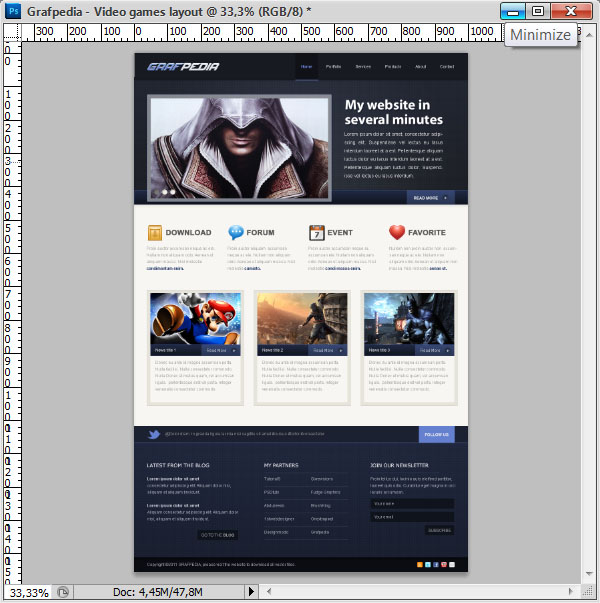
Task: Click the READ MORE button in hero banner
Action: pyautogui.click(x=430, y=198)
